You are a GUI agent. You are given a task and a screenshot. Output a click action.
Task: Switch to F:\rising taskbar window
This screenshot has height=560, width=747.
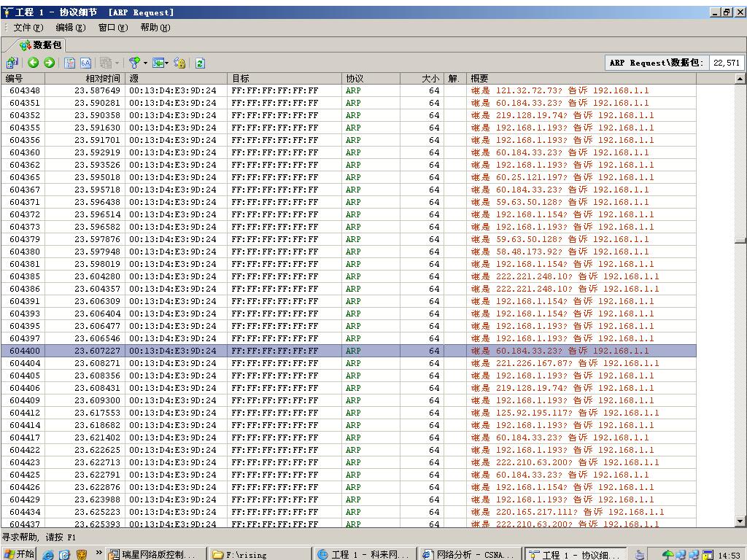pos(260,554)
